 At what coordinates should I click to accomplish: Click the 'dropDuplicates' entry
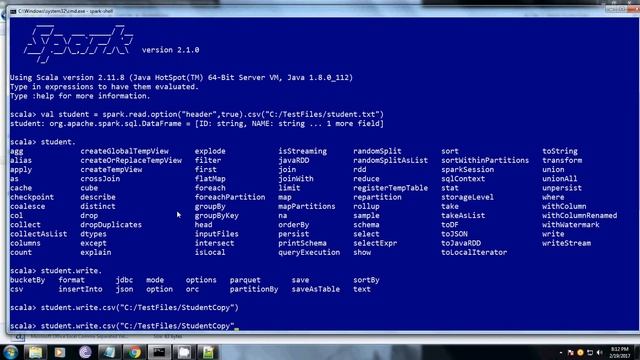tap(111, 225)
